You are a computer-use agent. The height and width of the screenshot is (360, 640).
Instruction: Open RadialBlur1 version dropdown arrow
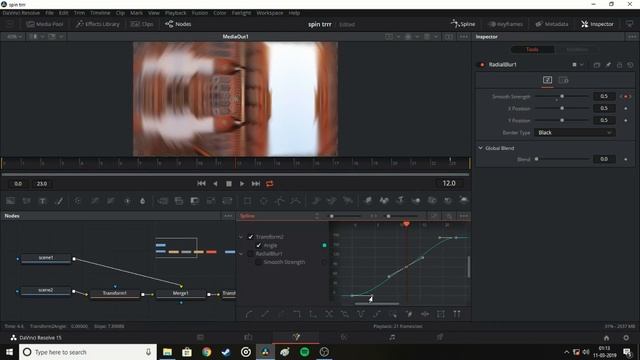coord(582,64)
